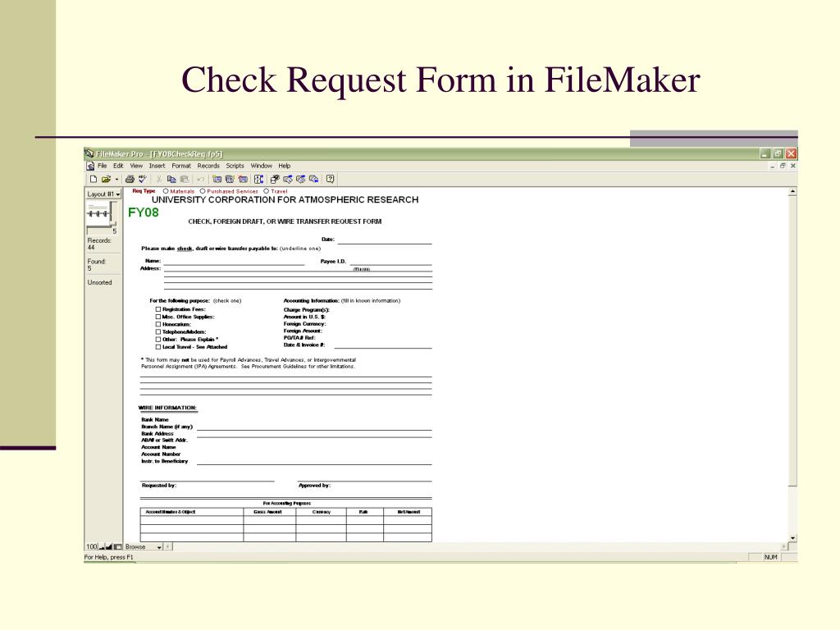Check the Local Travel - See Attached checkbox
This screenshot has height=630, width=840.
tap(158, 347)
